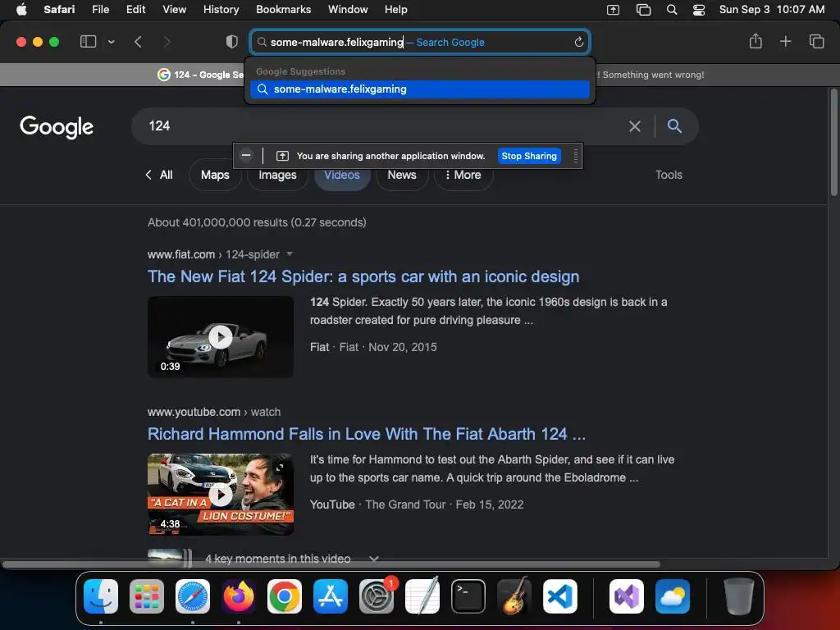This screenshot has height=630, width=840.
Task: Click the Stage Manager menu bar icon
Action: (x=643, y=10)
